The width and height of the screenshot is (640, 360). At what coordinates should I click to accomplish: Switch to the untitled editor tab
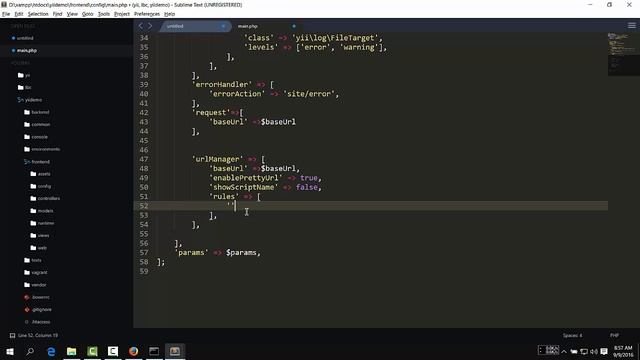(194, 26)
